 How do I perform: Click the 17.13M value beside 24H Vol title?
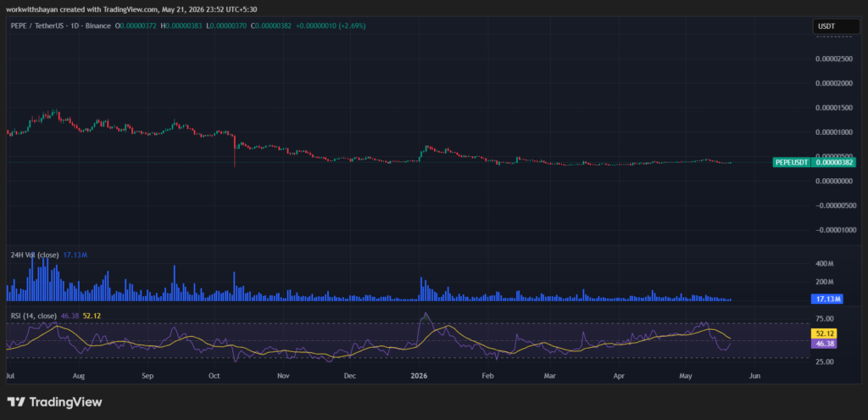tap(75, 255)
